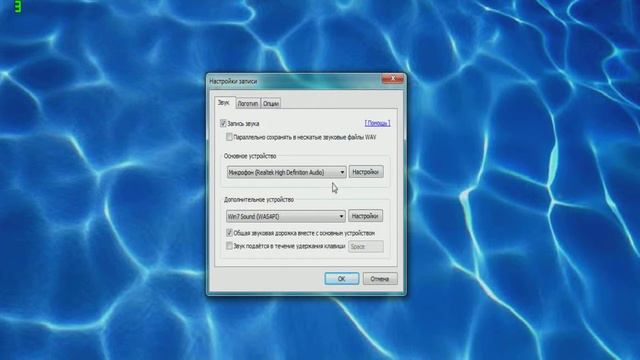Image resolution: width=640 pixels, height=360 pixels.
Task: Enable sound while holding key checkbox
Action: (229, 246)
